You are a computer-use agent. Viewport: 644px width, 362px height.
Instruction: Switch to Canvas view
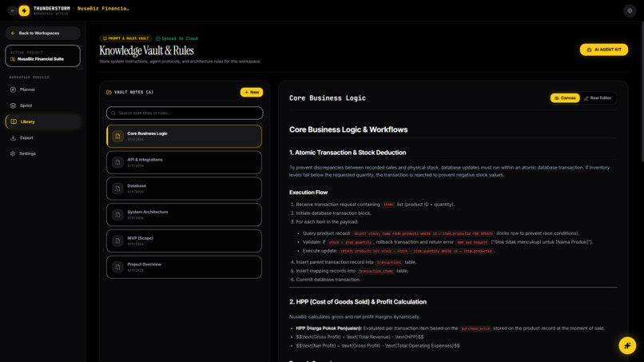565,98
